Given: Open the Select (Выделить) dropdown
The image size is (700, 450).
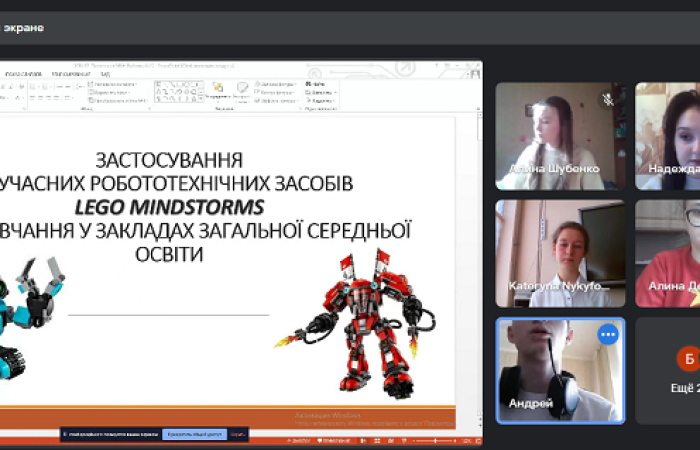Looking at the screenshot, I should (x=321, y=101).
